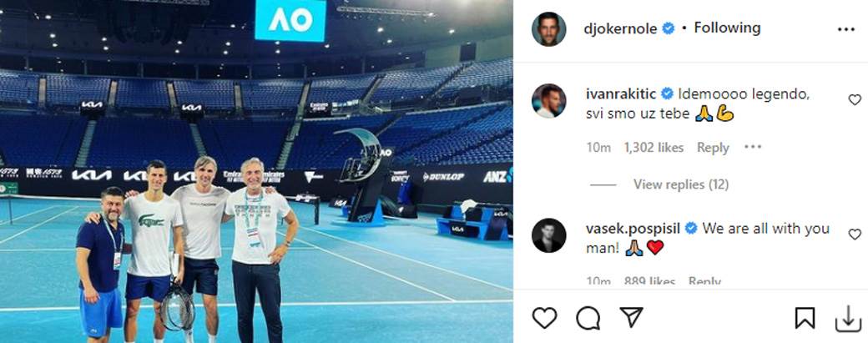Like the post with the heart icon
868x343 pixels.
544,318
